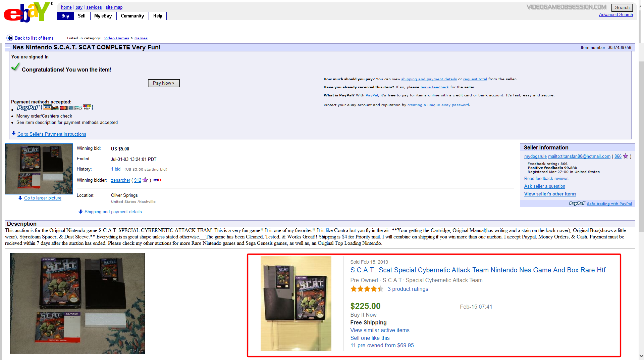Click the blue arrow next to Seller's Payment Instructions

(x=13, y=134)
